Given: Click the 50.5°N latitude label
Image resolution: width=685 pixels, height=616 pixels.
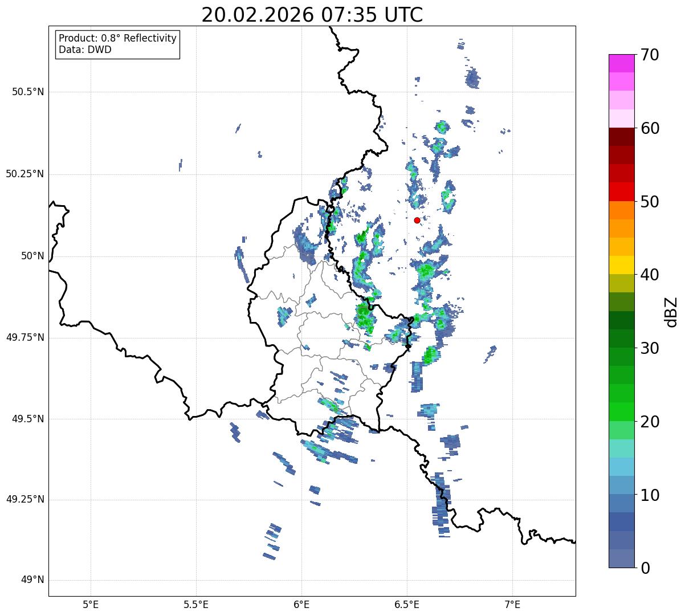Looking at the screenshot, I should click(x=28, y=92).
